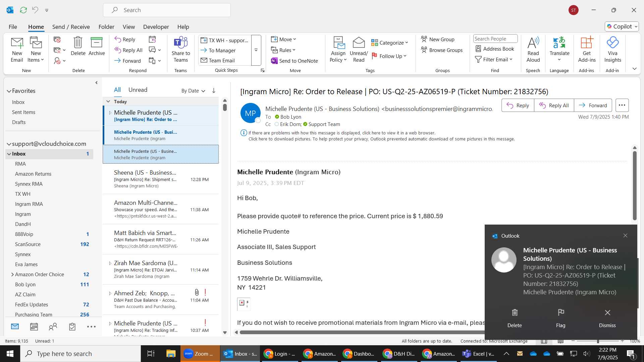Open the Address Book

(495, 49)
